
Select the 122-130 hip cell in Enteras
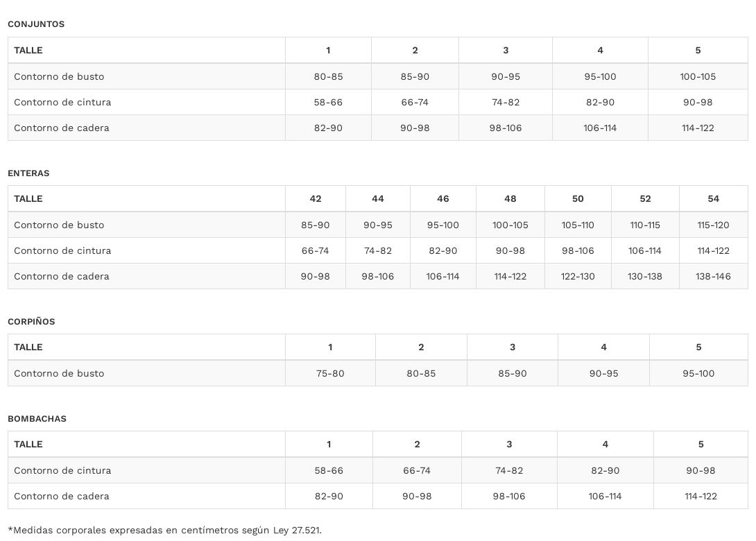578,277
